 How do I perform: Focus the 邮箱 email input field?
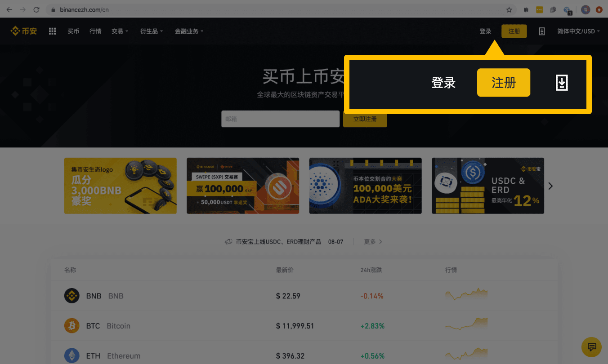click(280, 119)
